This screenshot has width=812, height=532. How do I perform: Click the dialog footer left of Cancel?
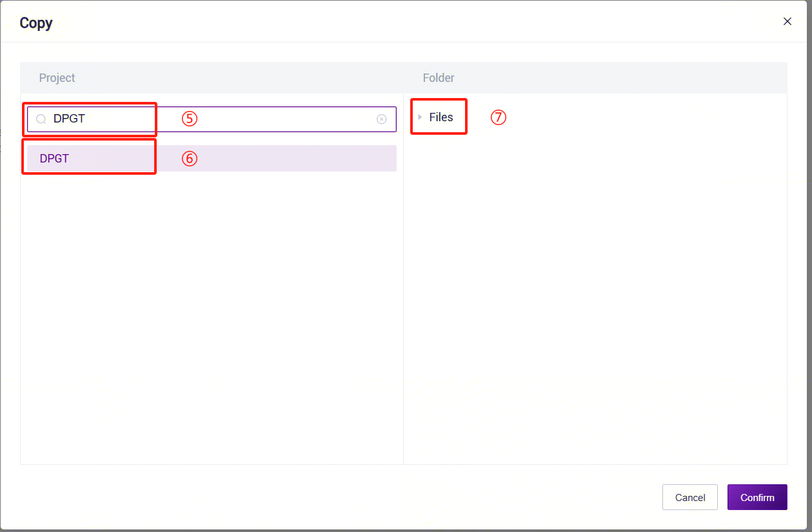coord(335,497)
